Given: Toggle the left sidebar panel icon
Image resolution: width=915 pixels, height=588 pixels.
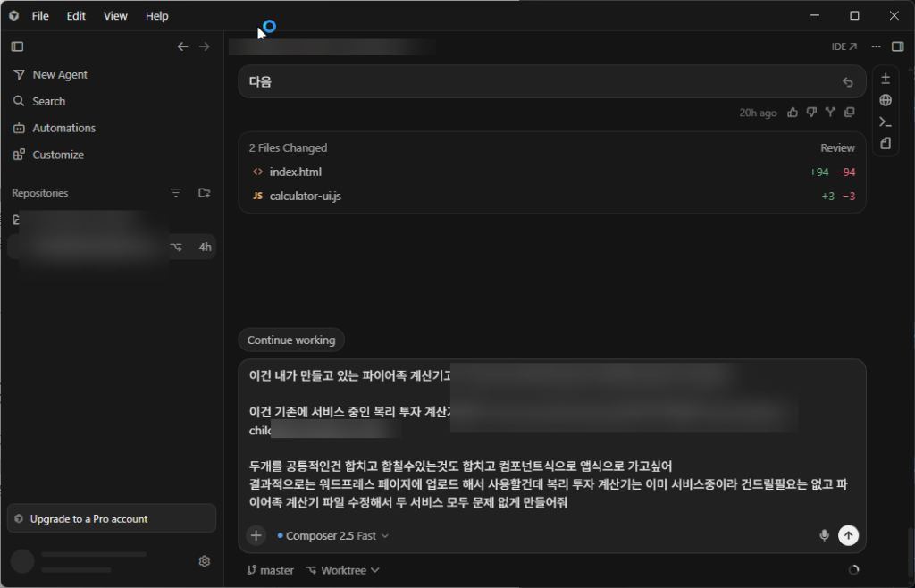Looking at the screenshot, I should pos(17,46).
